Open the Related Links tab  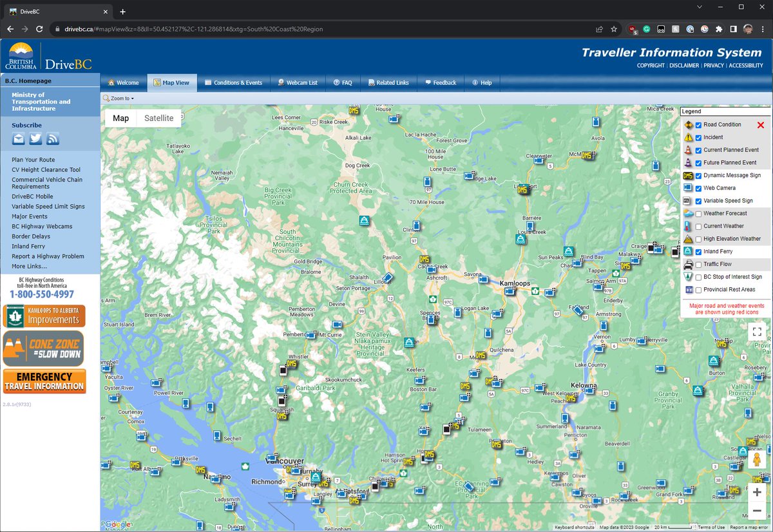[388, 82]
